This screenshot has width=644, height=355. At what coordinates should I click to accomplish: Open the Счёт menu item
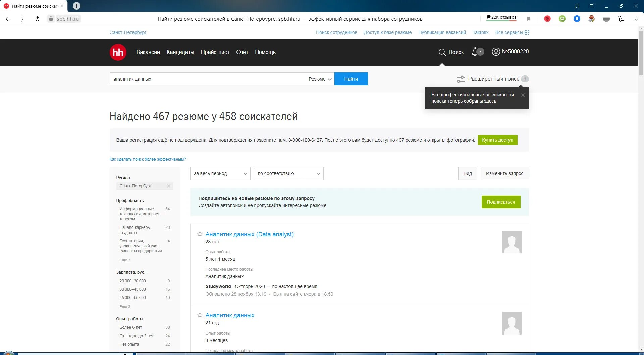coord(242,52)
